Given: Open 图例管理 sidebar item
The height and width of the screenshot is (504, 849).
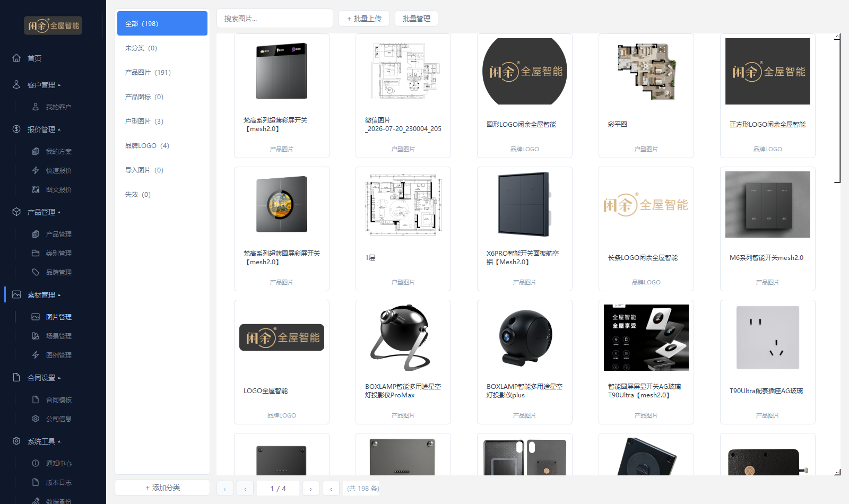Looking at the screenshot, I should pos(53,355).
